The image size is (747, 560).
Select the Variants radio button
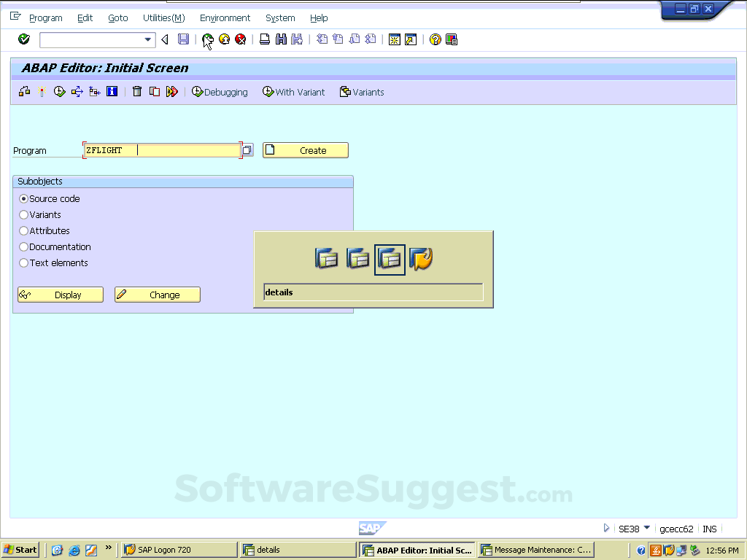tap(23, 215)
